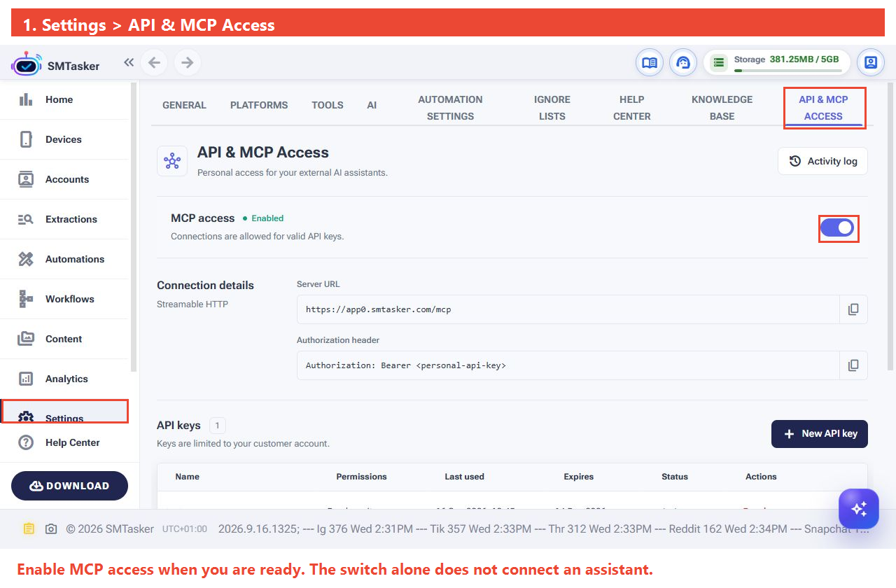This screenshot has width=896, height=588.
Task: Click the Content image folder icon
Action: 26,339
